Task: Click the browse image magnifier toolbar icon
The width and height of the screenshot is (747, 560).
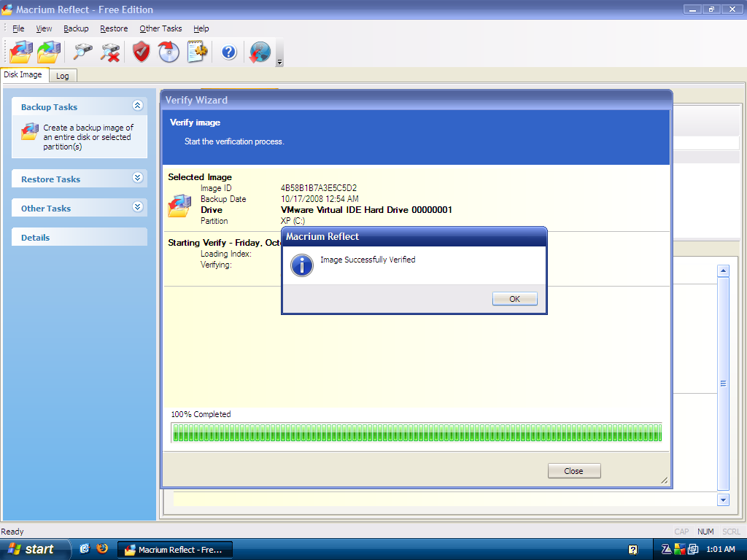Action: pyautogui.click(x=82, y=52)
